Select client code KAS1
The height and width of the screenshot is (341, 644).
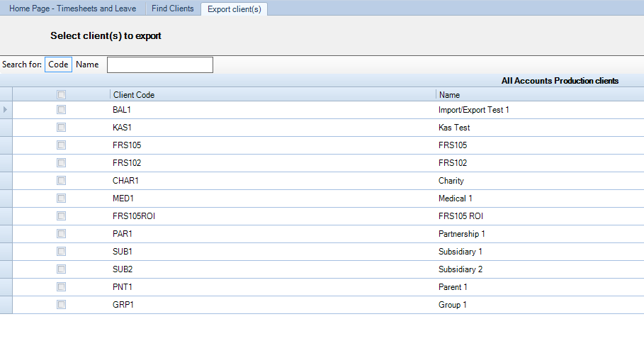[x=122, y=128]
